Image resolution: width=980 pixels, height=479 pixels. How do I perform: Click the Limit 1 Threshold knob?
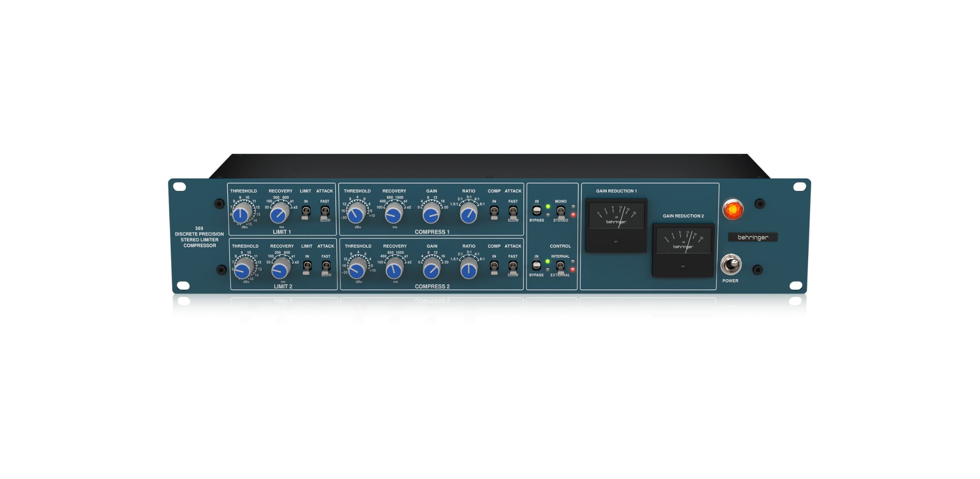click(x=243, y=213)
